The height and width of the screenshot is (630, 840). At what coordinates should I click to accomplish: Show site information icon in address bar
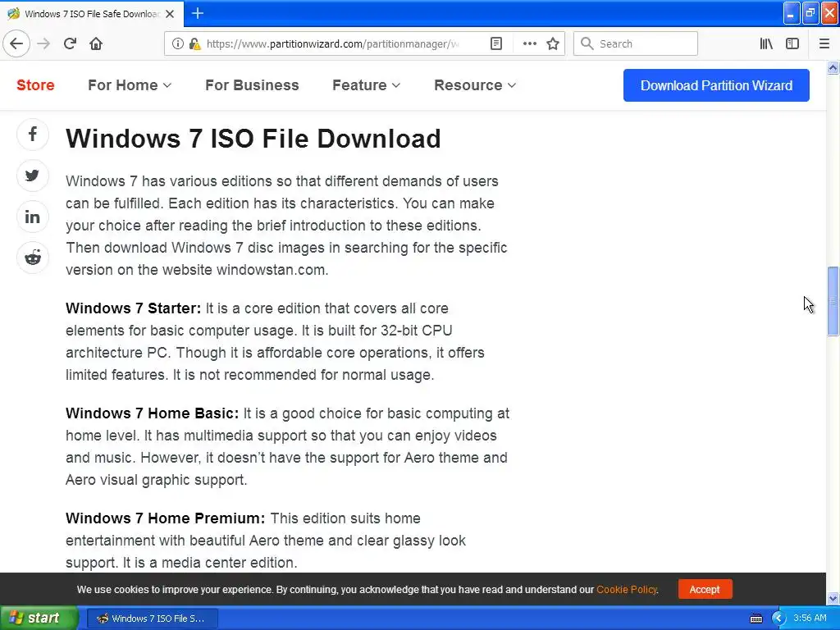tap(178, 43)
